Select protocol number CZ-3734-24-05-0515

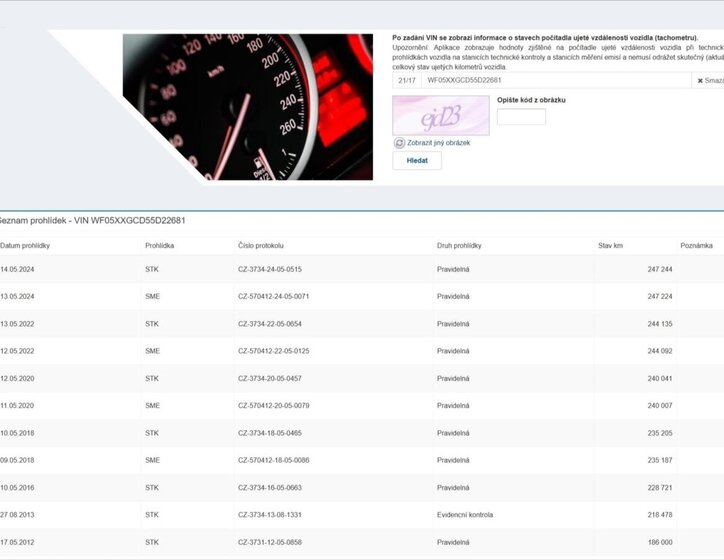point(270,269)
